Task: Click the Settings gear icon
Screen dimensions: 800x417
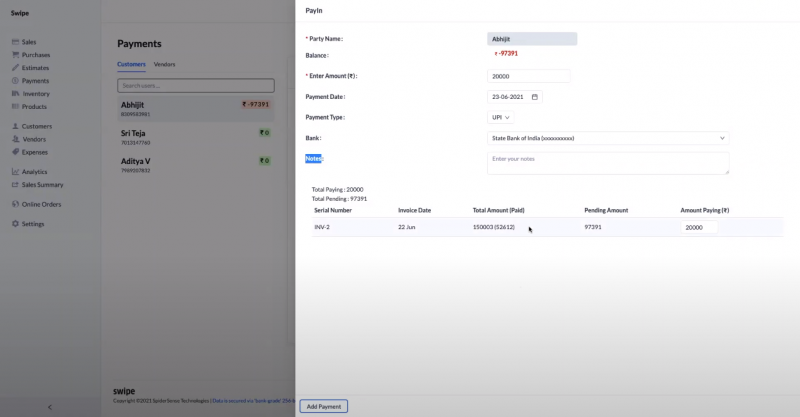Action: pyautogui.click(x=15, y=224)
